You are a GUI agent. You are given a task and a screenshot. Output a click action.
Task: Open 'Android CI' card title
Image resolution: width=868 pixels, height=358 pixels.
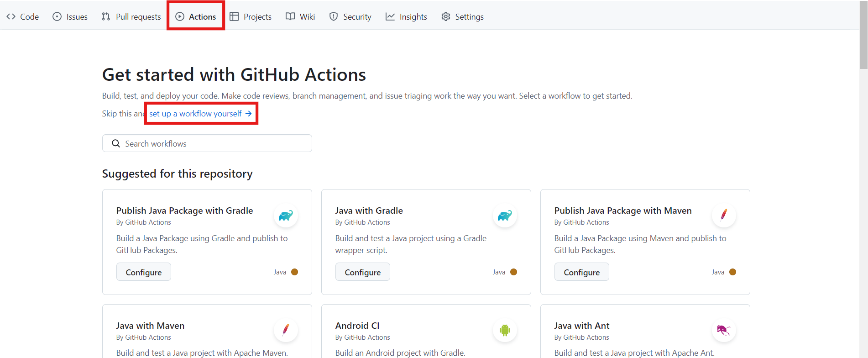coord(357,326)
